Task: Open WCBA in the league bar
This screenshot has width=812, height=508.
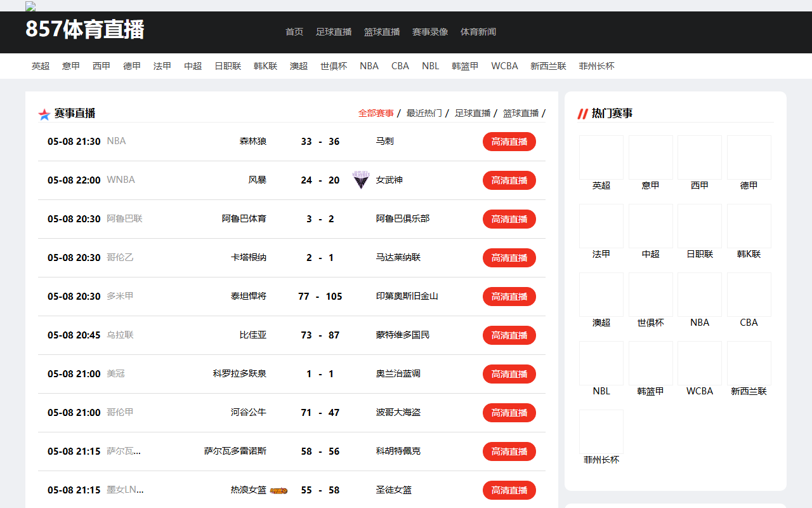Action: [x=504, y=66]
